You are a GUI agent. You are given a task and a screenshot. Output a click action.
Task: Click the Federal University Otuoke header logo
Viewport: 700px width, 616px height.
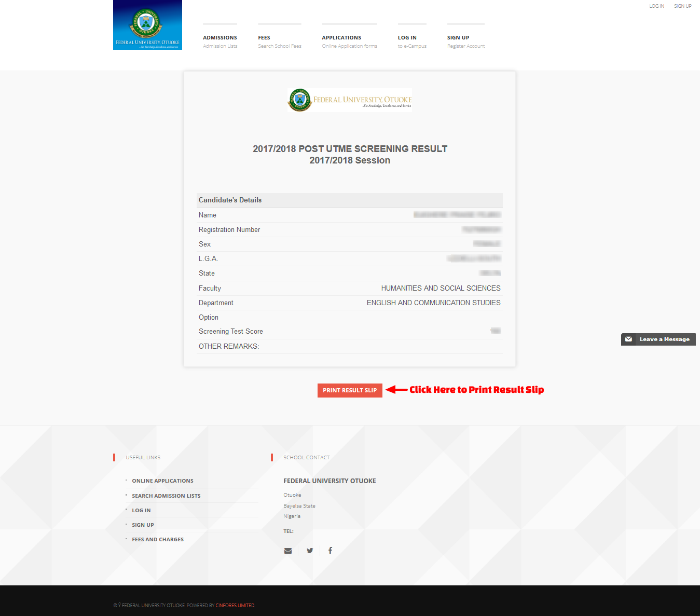(x=147, y=25)
